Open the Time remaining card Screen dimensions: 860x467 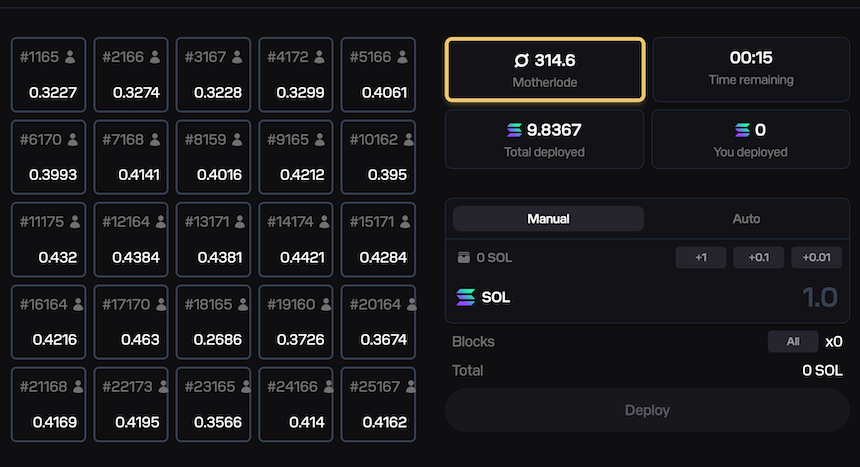[750, 68]
